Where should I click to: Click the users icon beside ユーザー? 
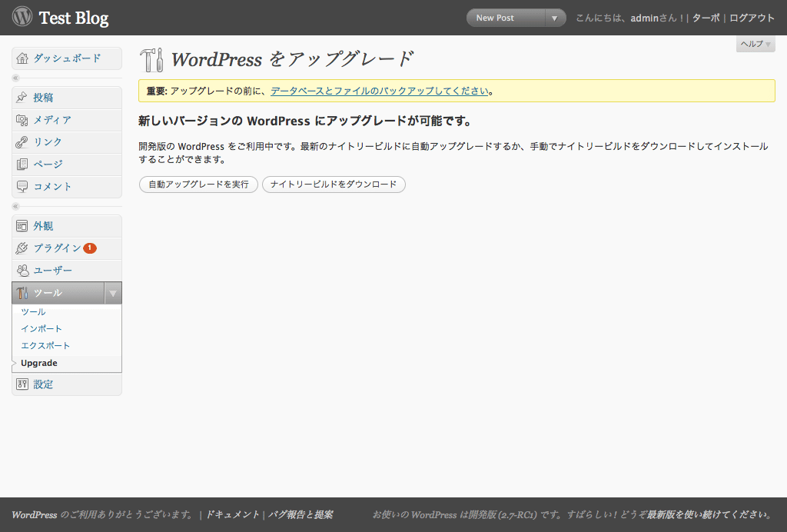coord(22,271)
